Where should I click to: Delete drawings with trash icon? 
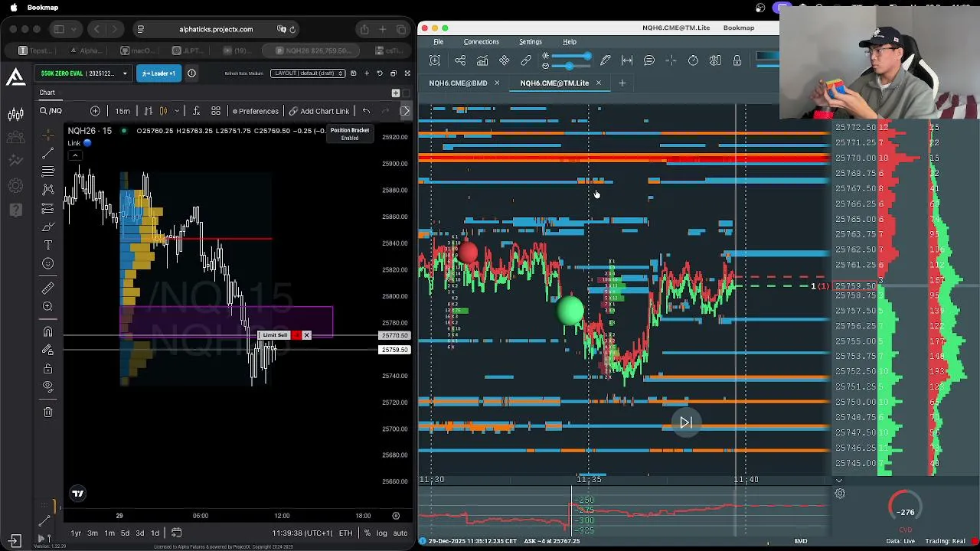coord(48,412)
